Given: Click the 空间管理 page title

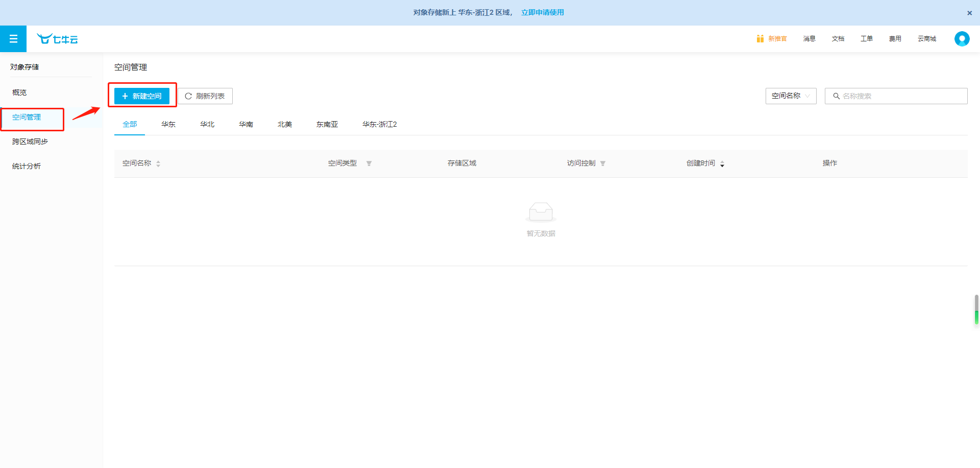Looking at the screenshot, I should (131, 67).
